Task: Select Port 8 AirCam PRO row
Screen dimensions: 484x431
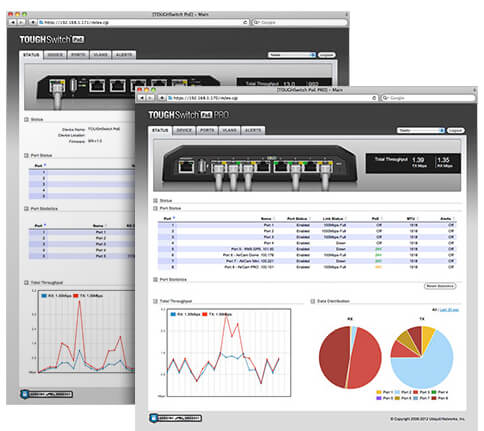Action: [307, 267]
